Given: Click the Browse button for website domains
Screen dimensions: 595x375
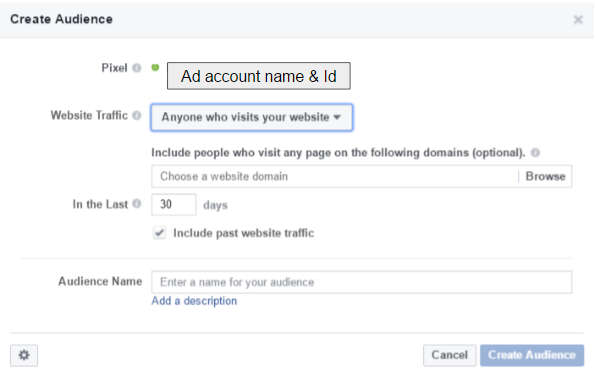Looking at the screenshot, I should click(545, 176).
